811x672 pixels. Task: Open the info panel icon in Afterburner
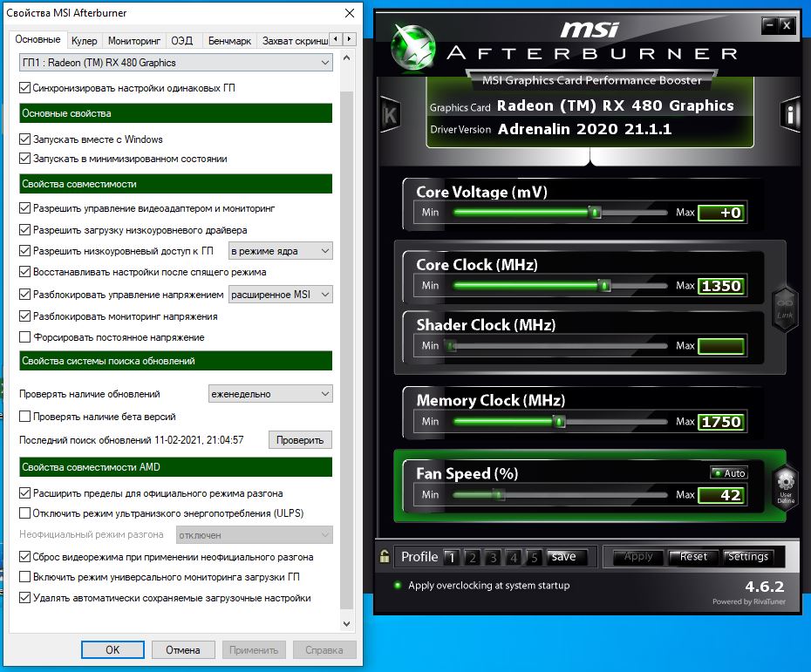[790, 115]
